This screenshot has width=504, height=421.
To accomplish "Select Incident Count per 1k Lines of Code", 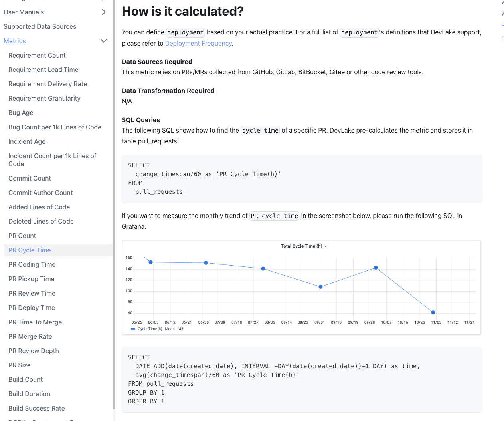I will point(52,160).
